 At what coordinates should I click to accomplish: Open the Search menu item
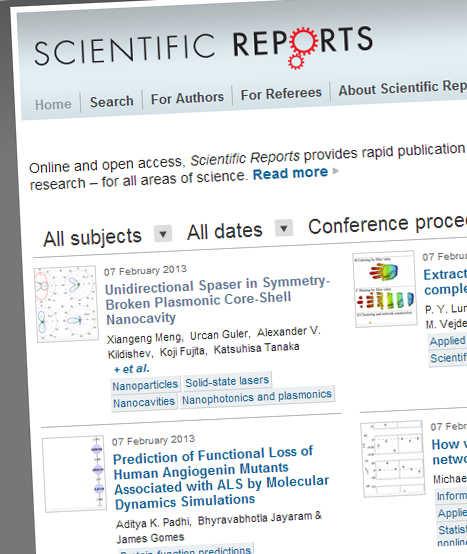[x=112, y=102]
